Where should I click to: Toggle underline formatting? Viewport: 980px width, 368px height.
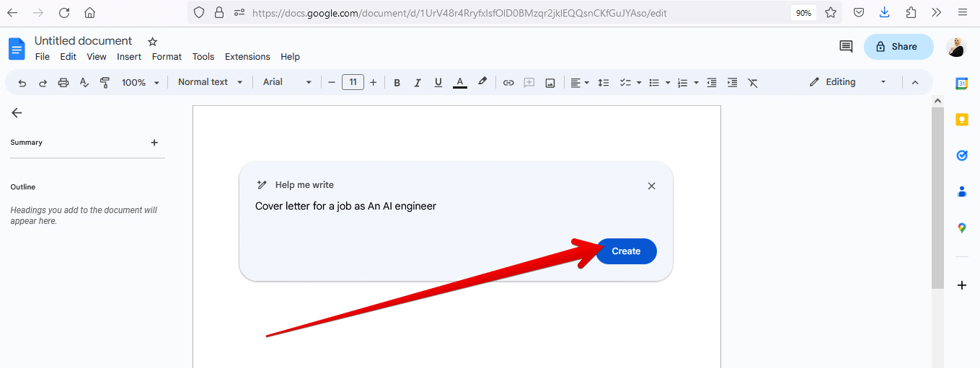pos(438,83)
